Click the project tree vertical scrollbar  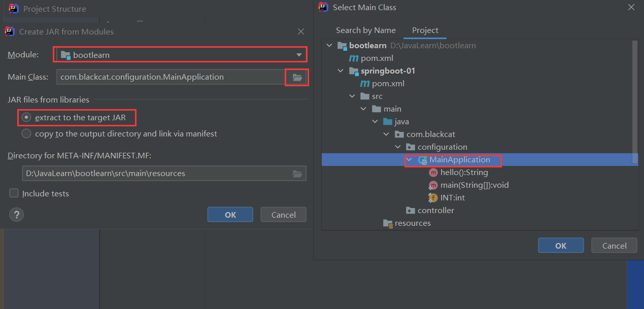635,101
